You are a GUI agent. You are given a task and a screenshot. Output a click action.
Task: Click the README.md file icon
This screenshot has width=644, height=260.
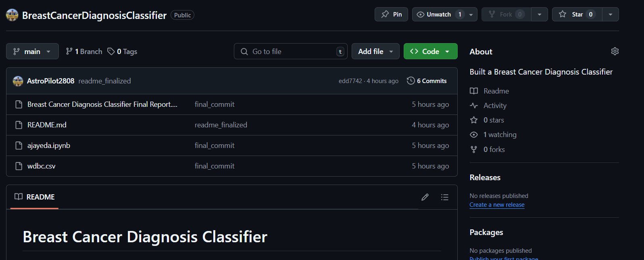(x=19, y=125)
